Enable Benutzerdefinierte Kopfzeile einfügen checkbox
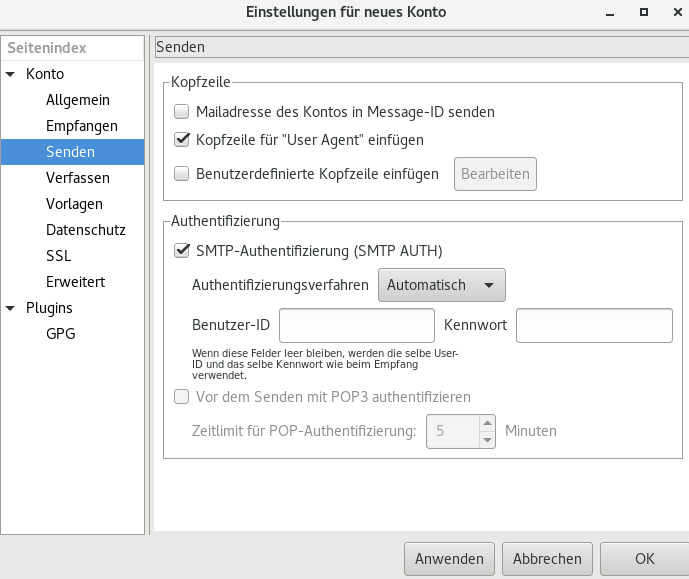689x579 pixels. 181,174
